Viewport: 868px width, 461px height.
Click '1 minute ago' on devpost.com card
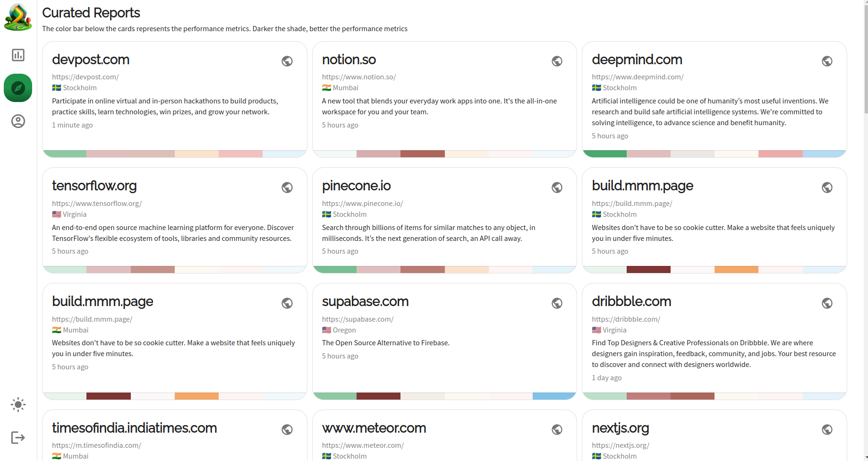(72, 125)
